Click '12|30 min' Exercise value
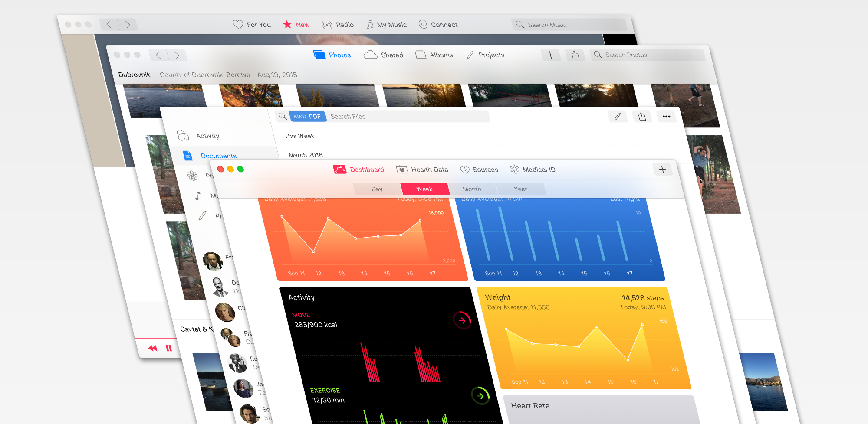The width and height of the screenshot is (868, 424). click(328, 400)
